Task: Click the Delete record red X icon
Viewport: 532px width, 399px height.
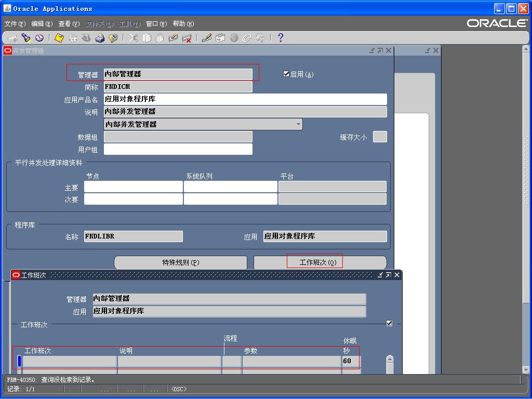Action: pos(187,38)
